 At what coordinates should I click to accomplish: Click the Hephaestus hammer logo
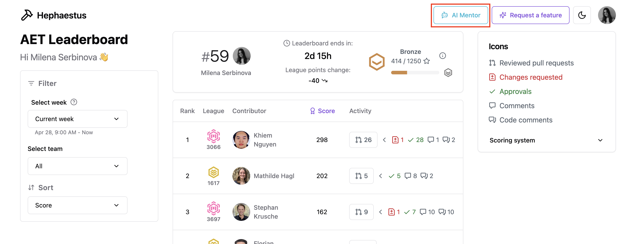click(x=27, y=15)
